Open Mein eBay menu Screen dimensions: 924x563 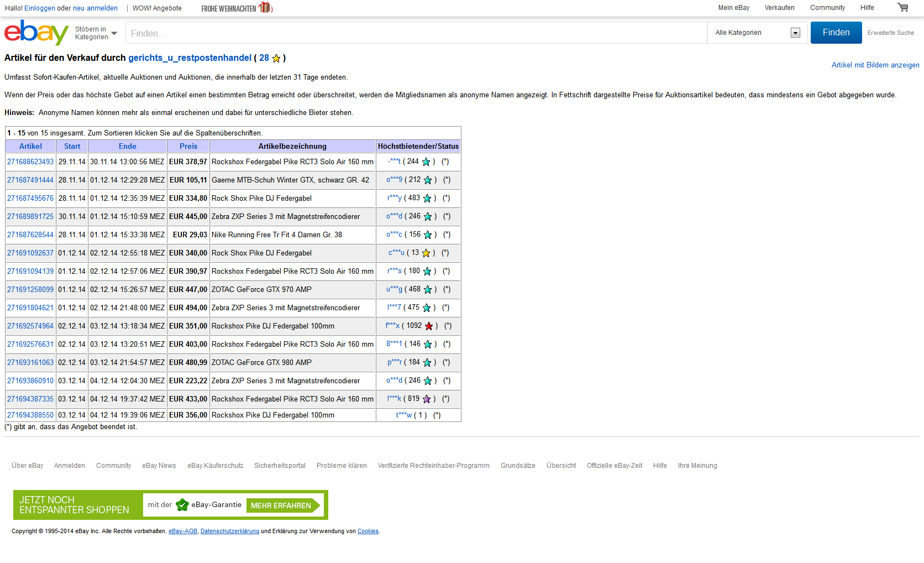click(734, 8)
